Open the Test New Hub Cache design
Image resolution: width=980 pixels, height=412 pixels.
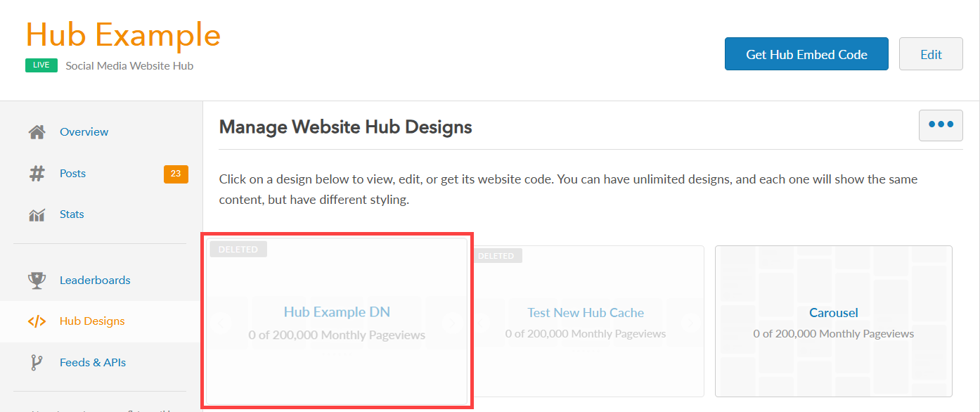click(x=586, y=321)
